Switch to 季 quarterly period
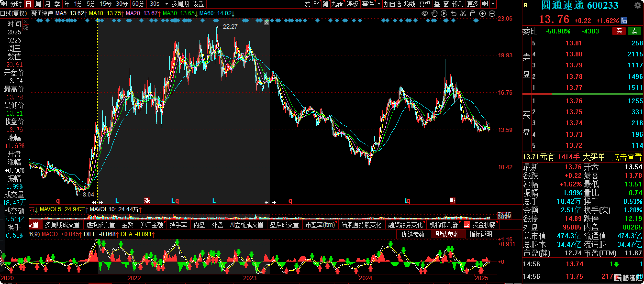The width and height of the screenshot is (644, 284). (57, 4)
